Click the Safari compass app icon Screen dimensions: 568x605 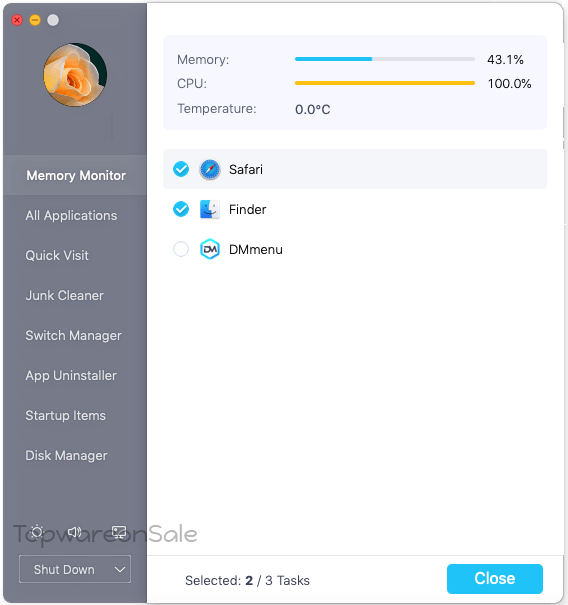click(x=210, y=169)
